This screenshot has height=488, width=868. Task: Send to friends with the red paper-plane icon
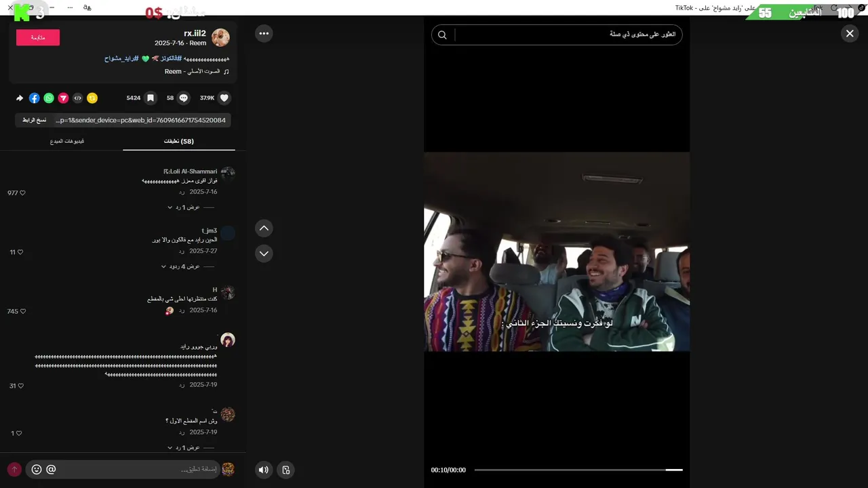pyautogui.click(x=63, y=98)
